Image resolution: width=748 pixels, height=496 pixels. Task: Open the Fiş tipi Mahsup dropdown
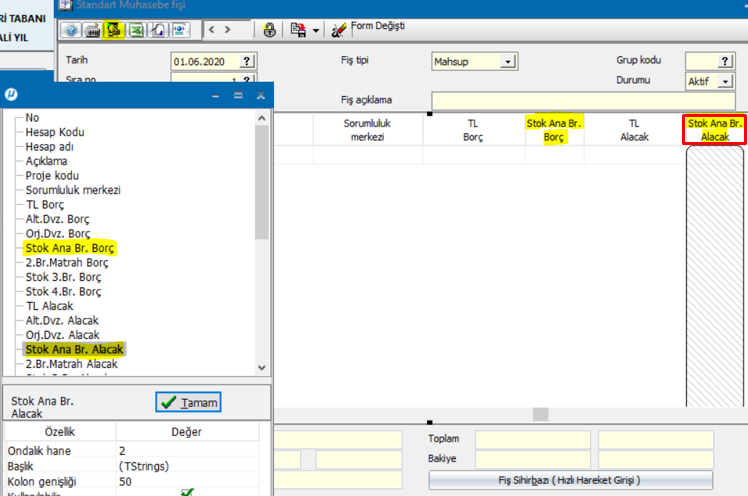[507, 62]
